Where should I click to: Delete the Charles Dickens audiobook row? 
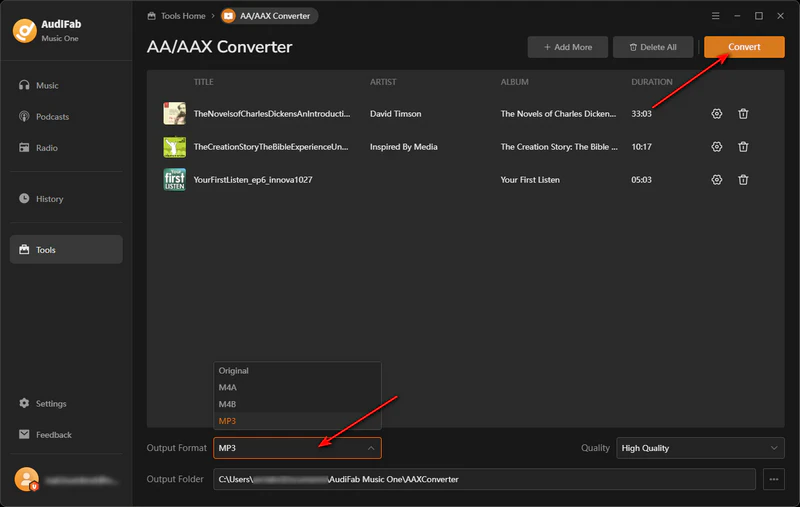pyautogui.click(x=743, y=114)
